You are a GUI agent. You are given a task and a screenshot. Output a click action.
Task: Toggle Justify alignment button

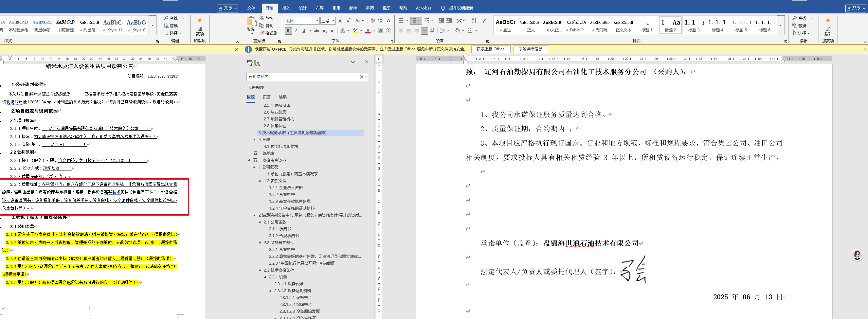click(x=425, y=31)
